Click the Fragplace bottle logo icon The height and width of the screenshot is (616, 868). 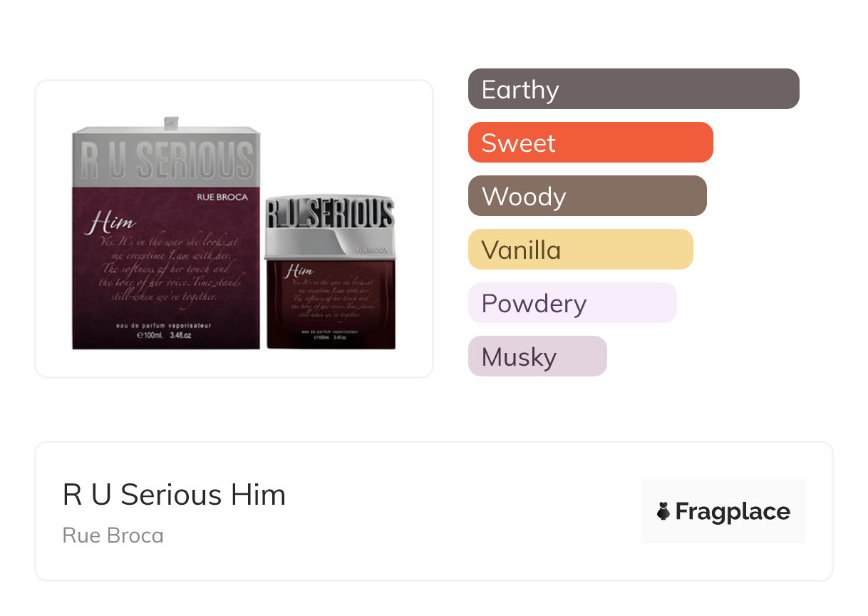point(663,511)
